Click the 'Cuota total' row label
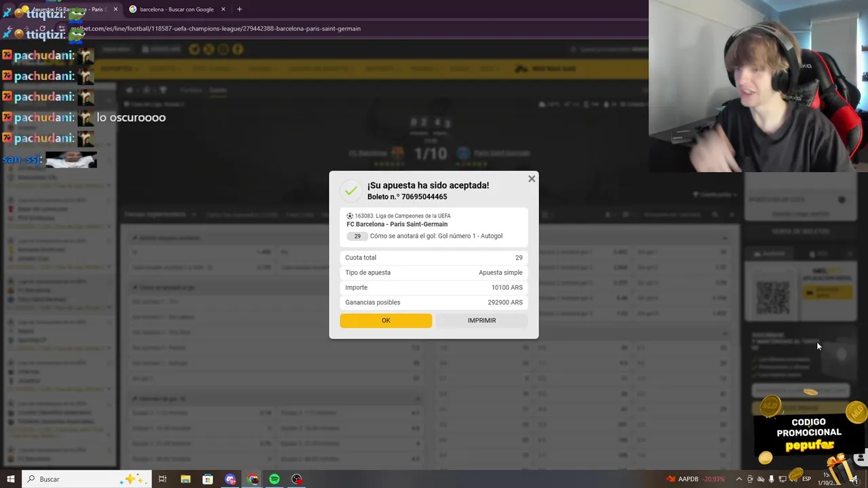Screen dimensions: 868x488 361,258
